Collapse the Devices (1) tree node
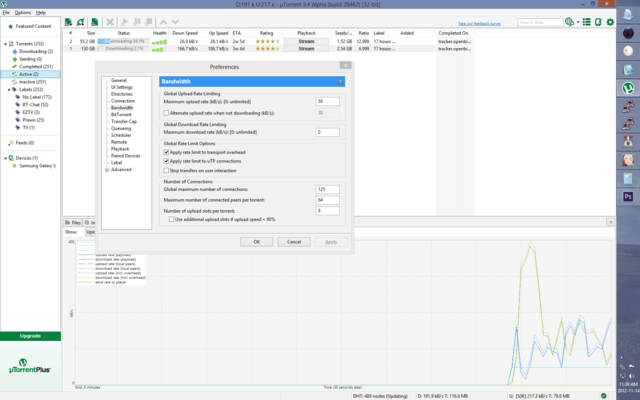The width and height of the screenshot is (640, 400). (x=5, y=158)
